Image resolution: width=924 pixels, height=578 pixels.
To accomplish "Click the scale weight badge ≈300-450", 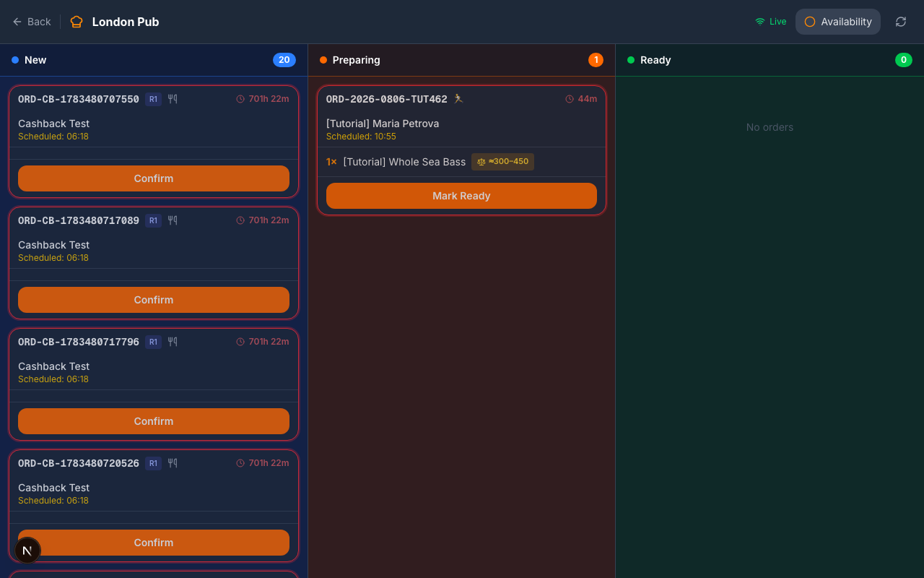I will (x=502, y=162).
